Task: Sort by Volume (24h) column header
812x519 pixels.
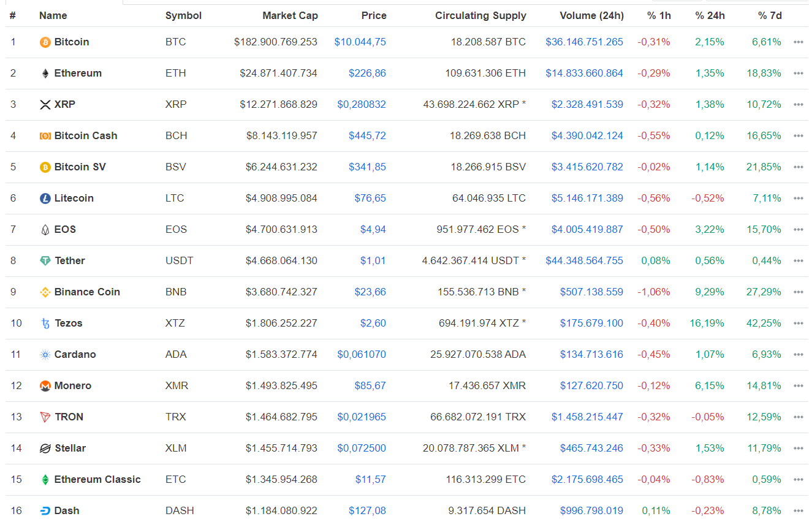Action: point(591,15)
